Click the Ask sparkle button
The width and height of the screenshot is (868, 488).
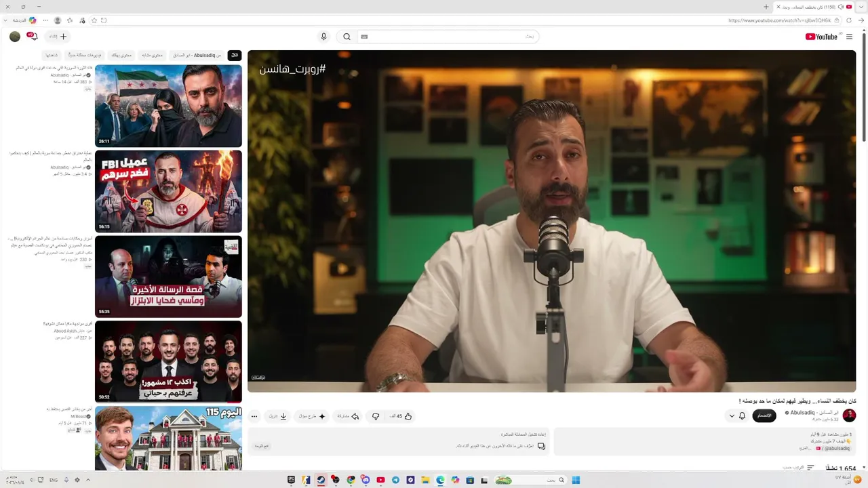[312, 416]
